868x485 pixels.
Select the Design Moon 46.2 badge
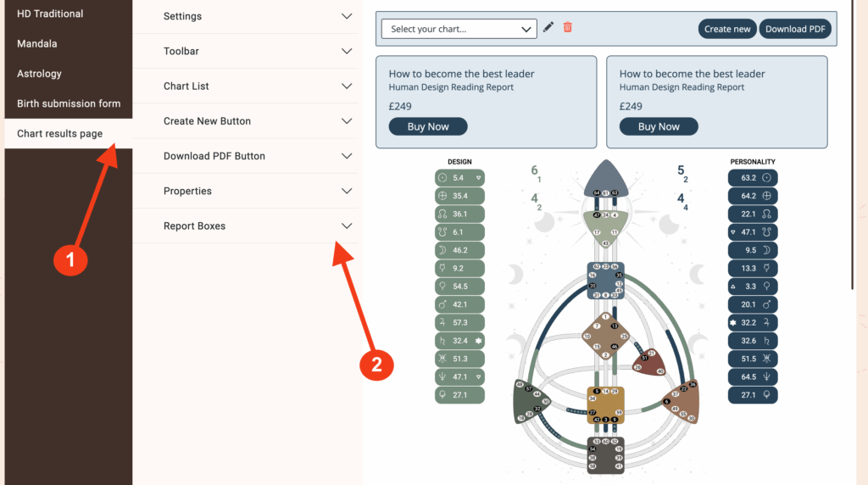point(459,250)
